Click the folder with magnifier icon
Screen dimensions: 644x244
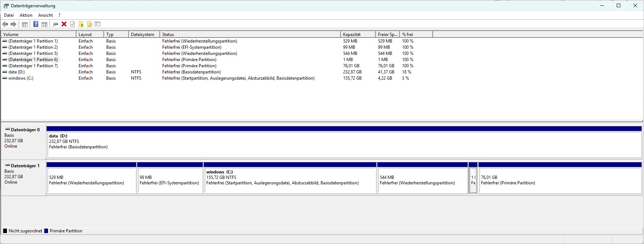[89, 24]
